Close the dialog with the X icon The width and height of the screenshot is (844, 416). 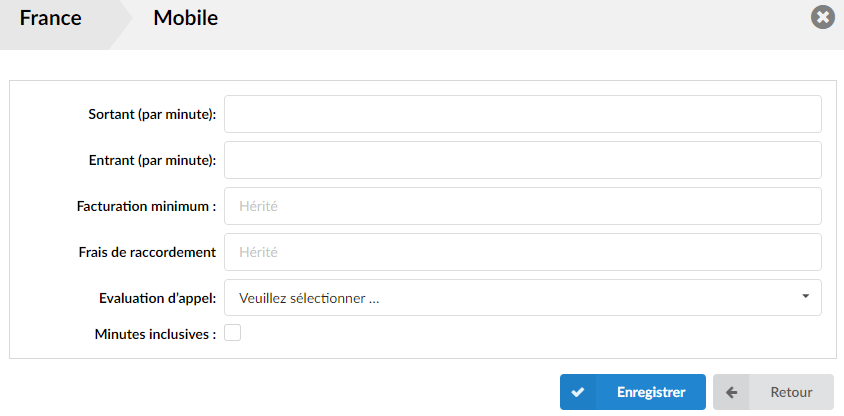click(822, 18)
